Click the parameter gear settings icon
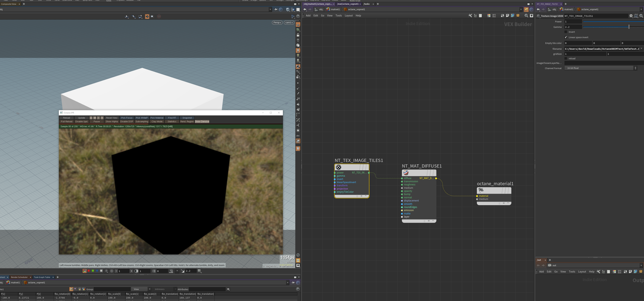 [x=631, y=16]
